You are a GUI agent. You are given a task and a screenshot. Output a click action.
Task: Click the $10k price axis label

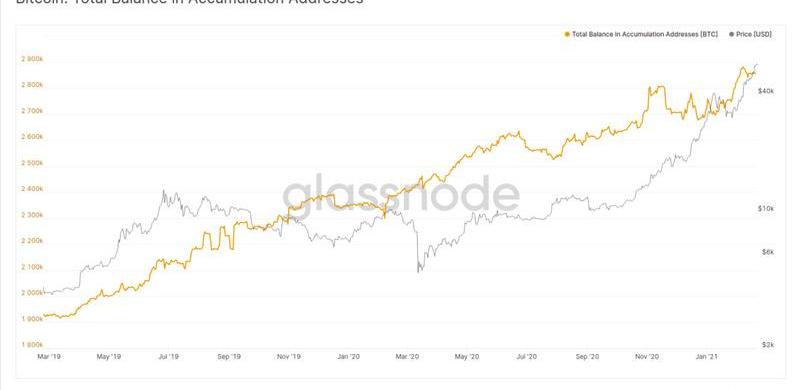click(x=766, y=209)
